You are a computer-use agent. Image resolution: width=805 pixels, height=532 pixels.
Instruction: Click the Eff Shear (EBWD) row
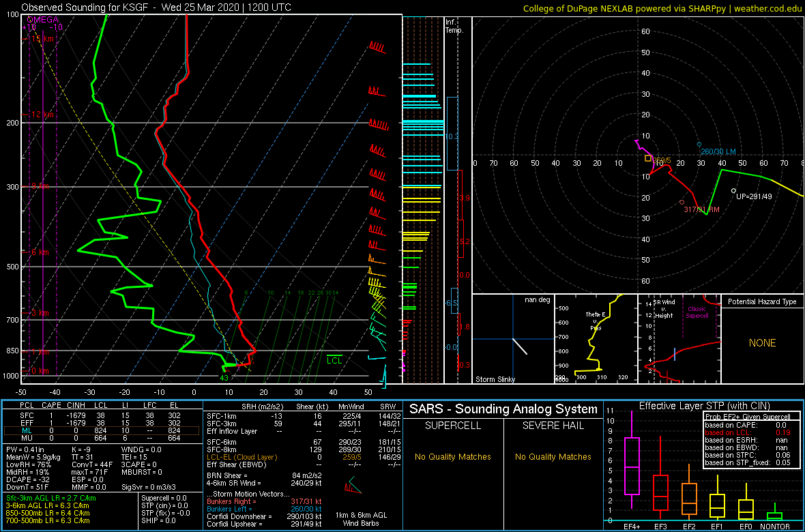pyautogui.click(x=303, y=464)
